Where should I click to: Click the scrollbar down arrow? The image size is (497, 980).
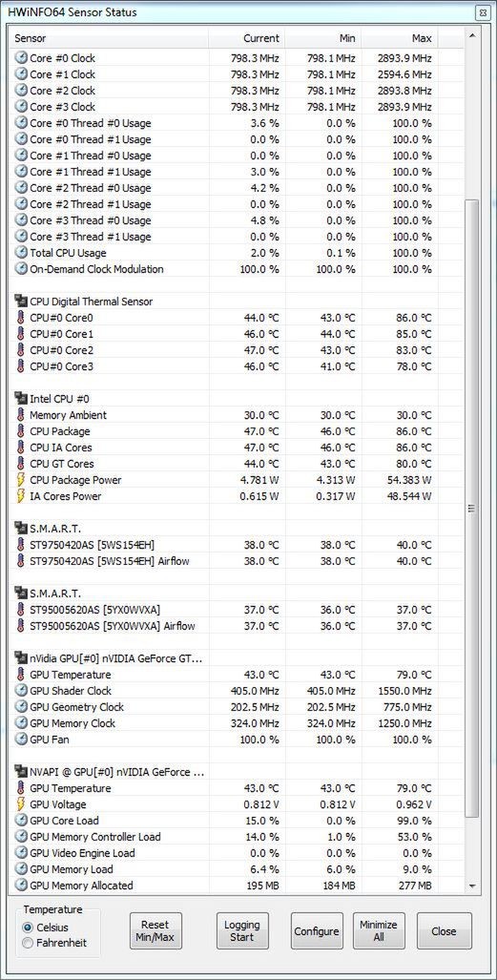[472, 887]
